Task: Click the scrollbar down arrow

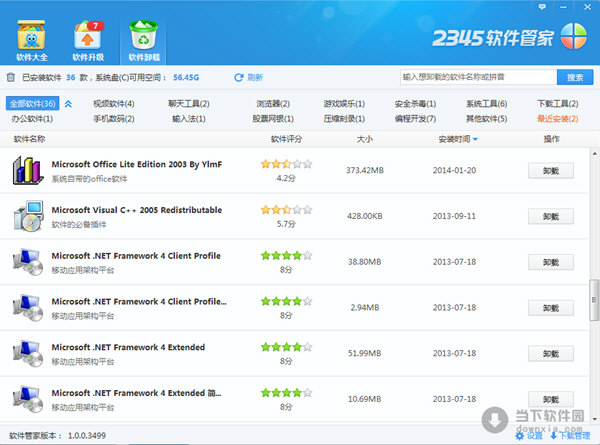Action: pyautogui.click(x=594, y=419)
